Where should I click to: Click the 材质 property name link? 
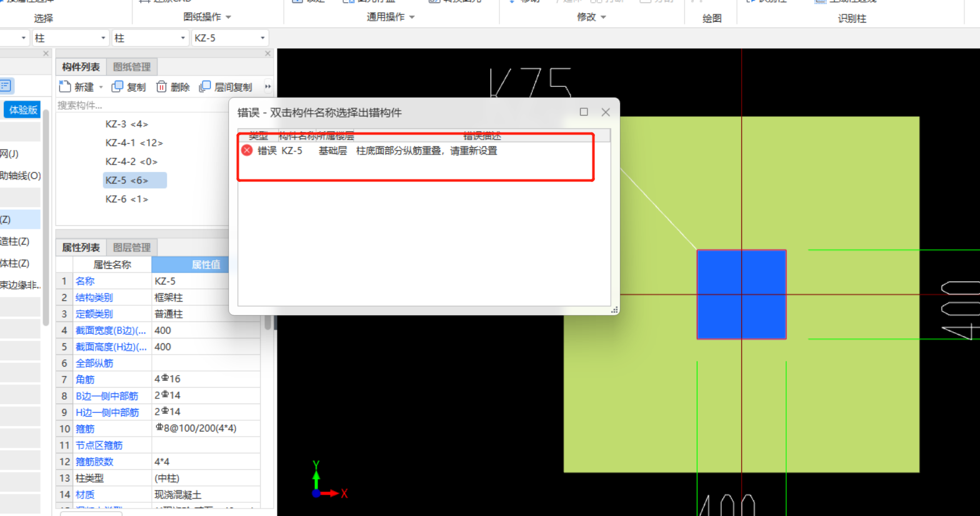[85, 494]
